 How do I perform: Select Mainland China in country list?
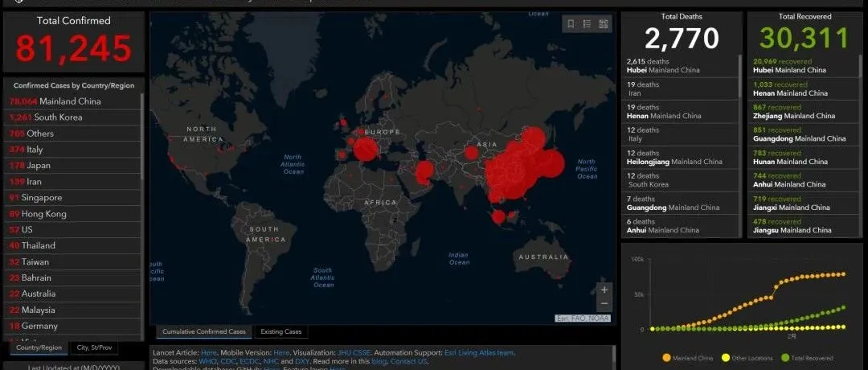tap(72, 101)
